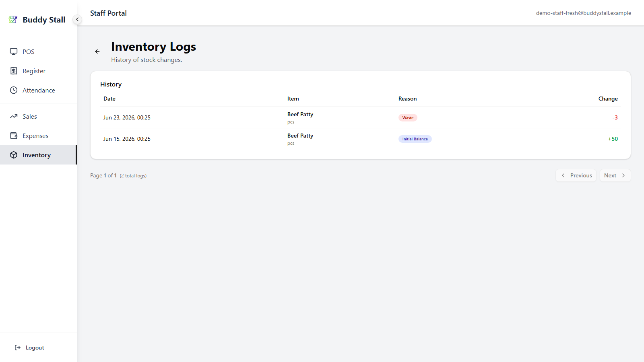Click the Change column header
The width and height of the screenshot is (644, 362).
point(608,99)
